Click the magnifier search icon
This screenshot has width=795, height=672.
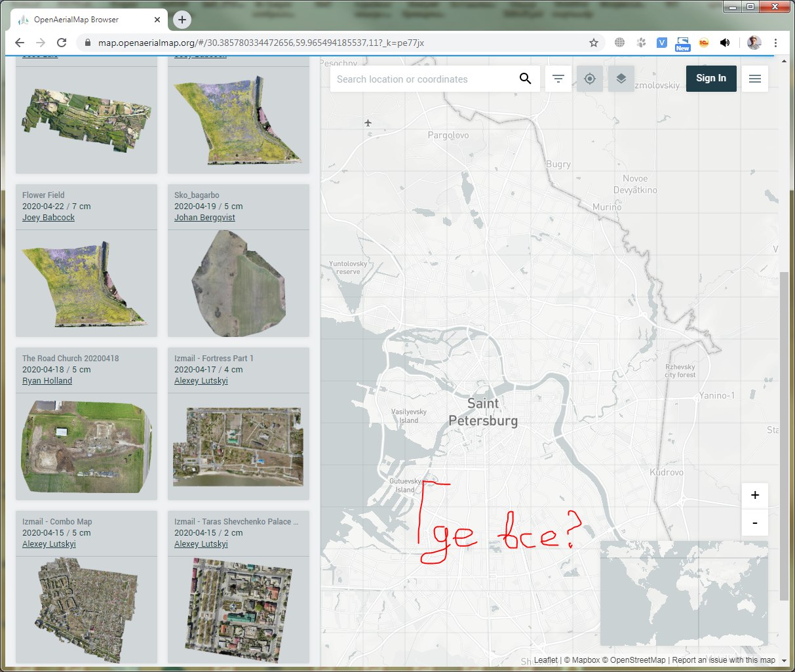tap(525, 79)
